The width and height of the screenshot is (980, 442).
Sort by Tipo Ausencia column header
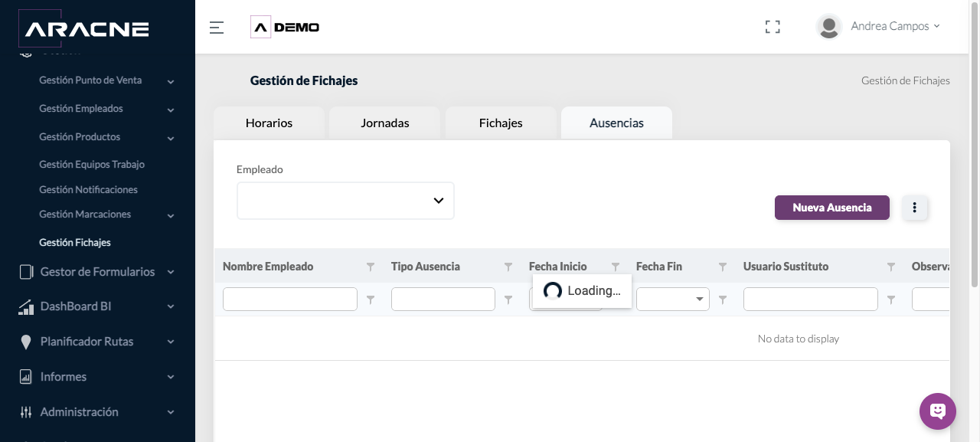[x=426, y=267]
